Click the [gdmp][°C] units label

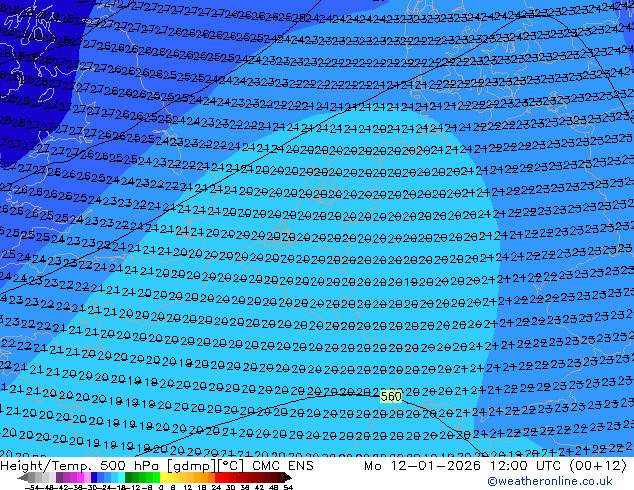pos(206,466)
